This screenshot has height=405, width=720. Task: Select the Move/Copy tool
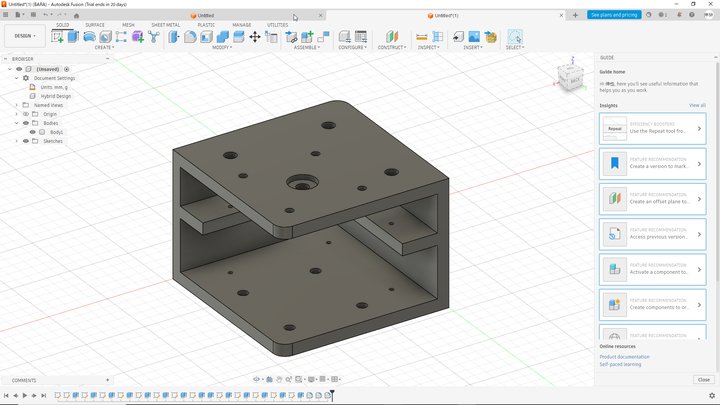255,37
